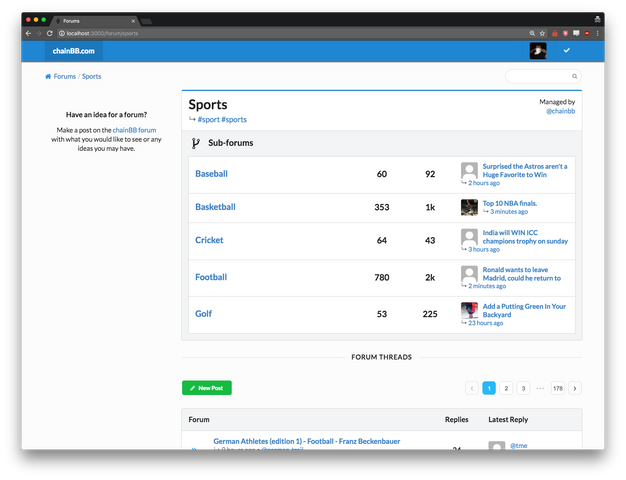Open the browser zoom magnifier icon
Image resolution: width=626 pixels, height=480 pixels.
[532, 34]
